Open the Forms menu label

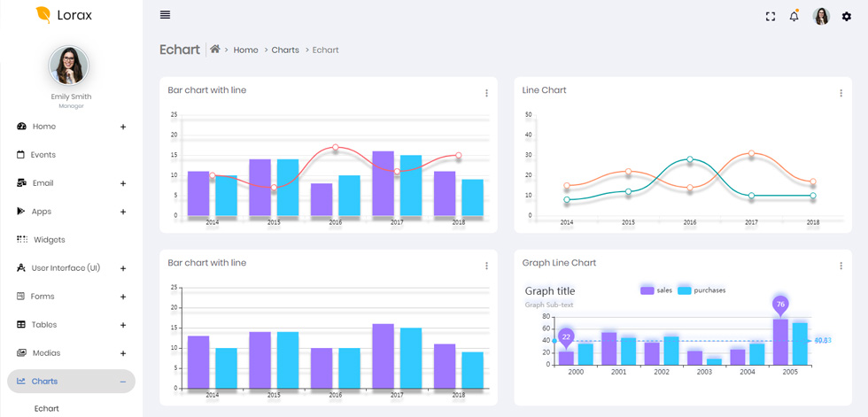click(x=43, y=296)
